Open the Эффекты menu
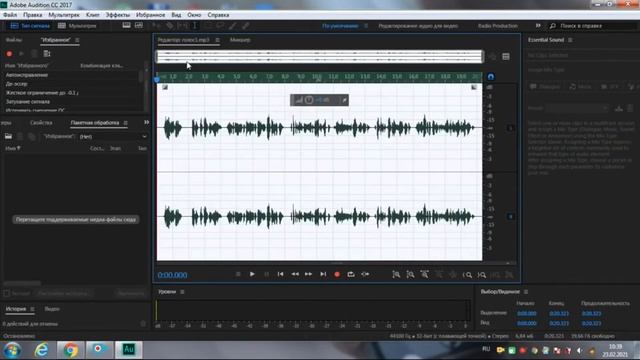Viewport: 640px width, 360px height. click(x=118, y=15)
